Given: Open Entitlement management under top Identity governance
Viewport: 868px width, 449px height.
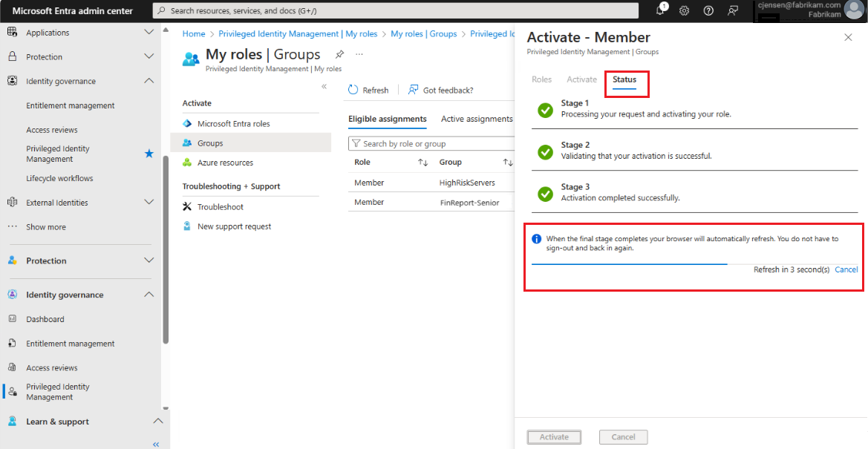Looking at the screenshot, I should 71,105.
